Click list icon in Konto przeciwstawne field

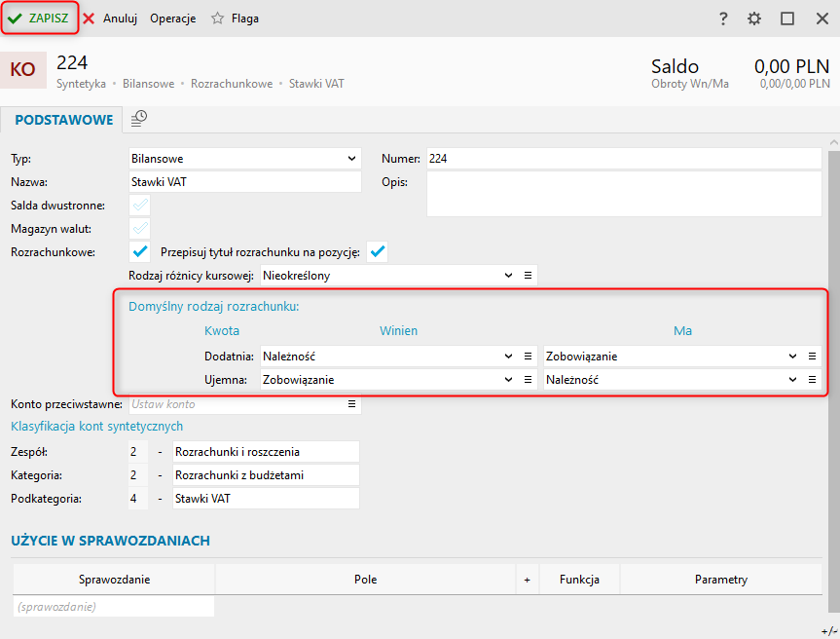[x=352, y=403]
